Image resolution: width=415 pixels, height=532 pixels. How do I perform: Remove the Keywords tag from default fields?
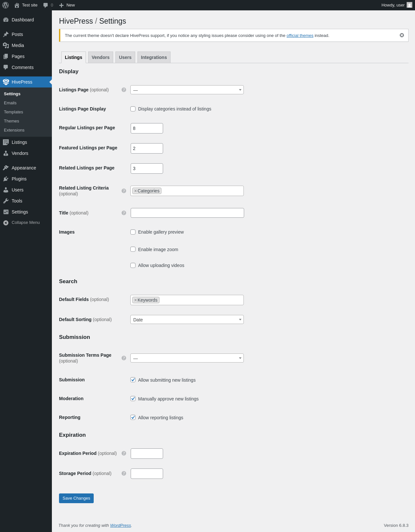[136, 300]
